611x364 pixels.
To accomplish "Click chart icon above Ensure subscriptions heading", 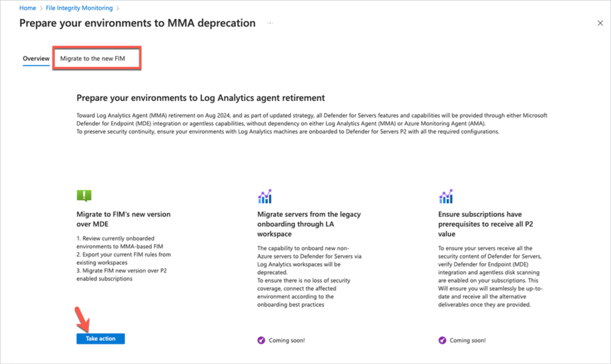I will [446, 196].
